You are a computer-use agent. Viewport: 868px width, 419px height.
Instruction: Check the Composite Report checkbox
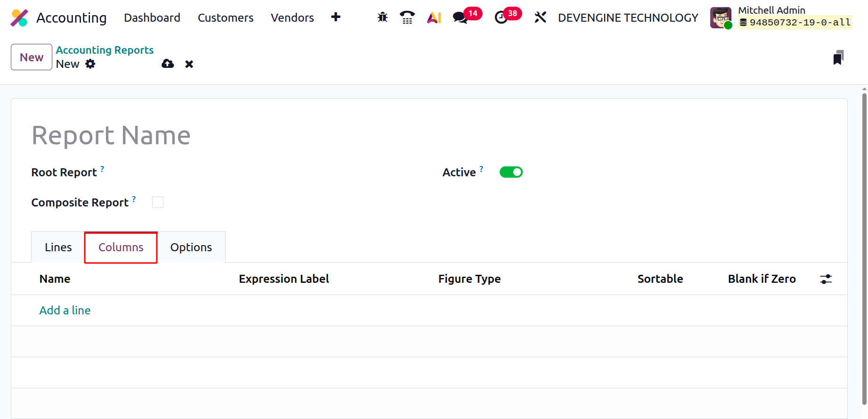coord(158,202)
